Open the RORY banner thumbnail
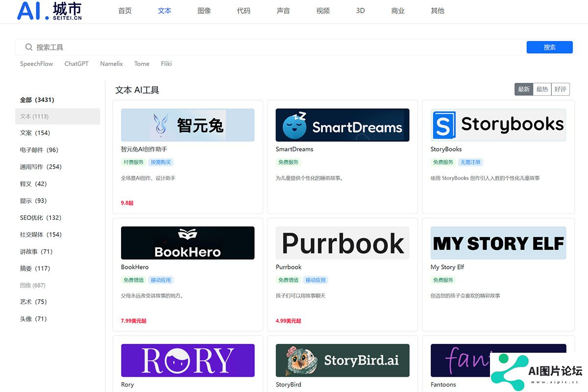The height and width of the screenshot is (392, 588). (x=188, y=361)
